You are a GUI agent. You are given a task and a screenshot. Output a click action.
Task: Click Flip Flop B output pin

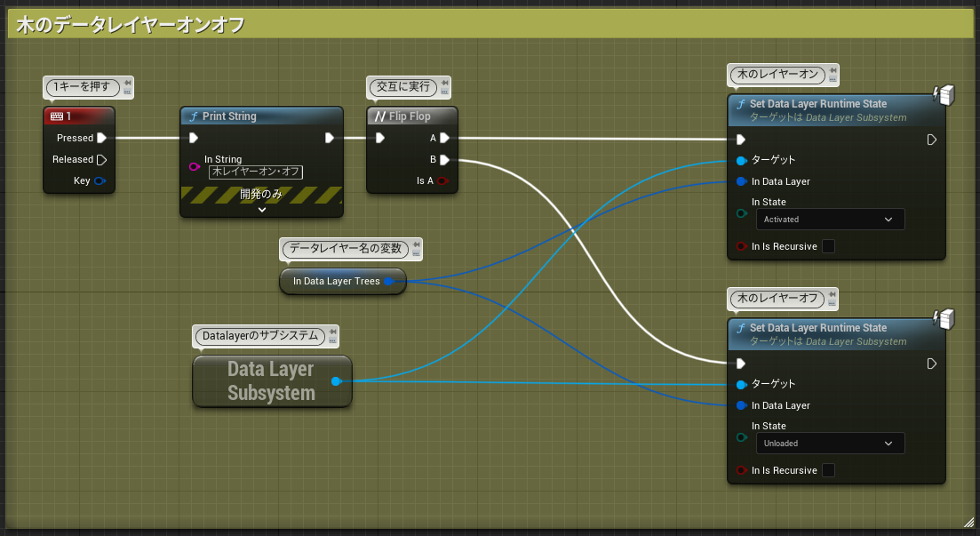tap(444, 159)
